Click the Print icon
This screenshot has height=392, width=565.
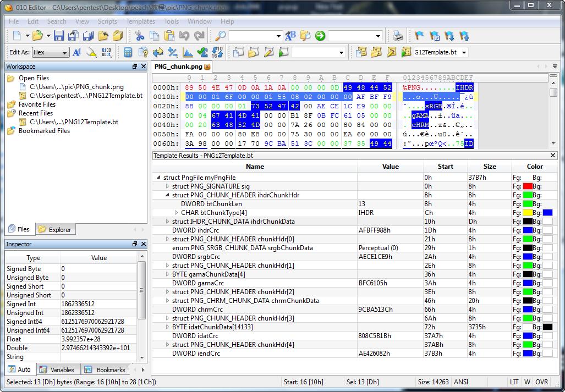(397, 36)
